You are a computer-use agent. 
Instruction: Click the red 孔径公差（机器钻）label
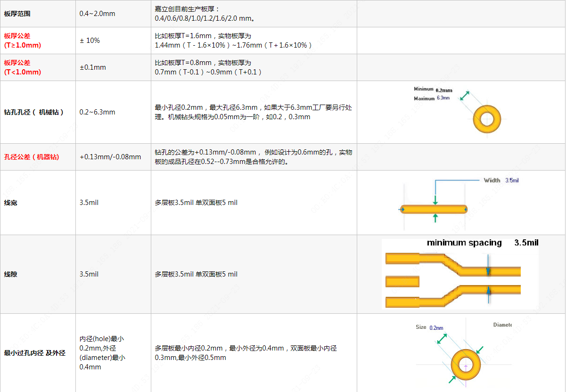[32, 157]
